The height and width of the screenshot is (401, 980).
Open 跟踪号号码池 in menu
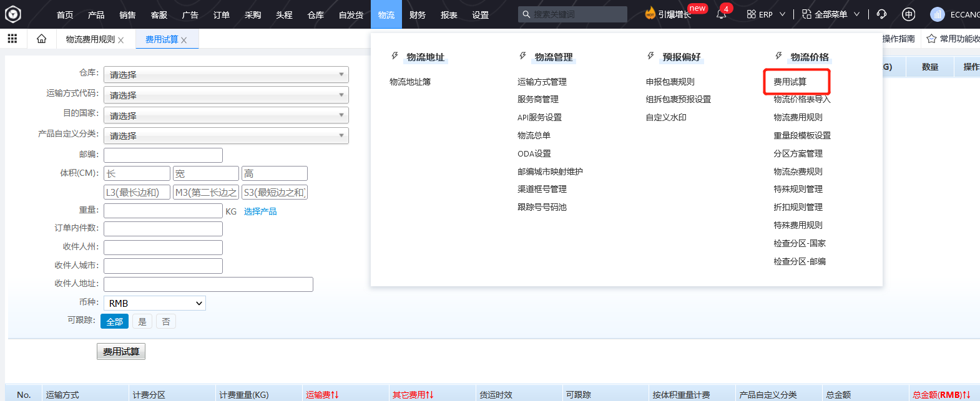(x=542, y=207)
